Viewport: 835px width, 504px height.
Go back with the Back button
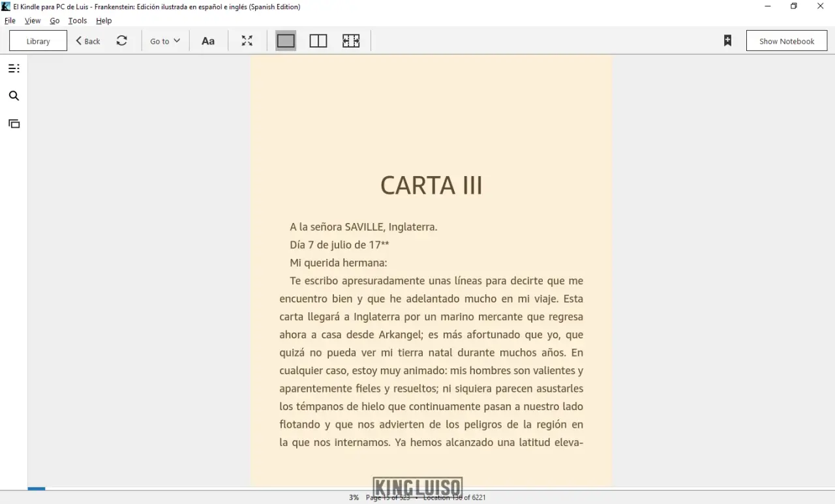pos(88,40)
